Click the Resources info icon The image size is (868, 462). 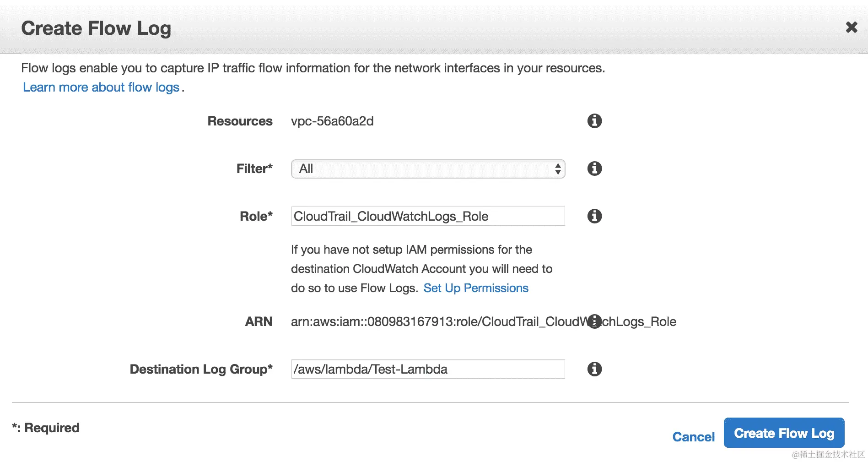click(x=594, y=121)
